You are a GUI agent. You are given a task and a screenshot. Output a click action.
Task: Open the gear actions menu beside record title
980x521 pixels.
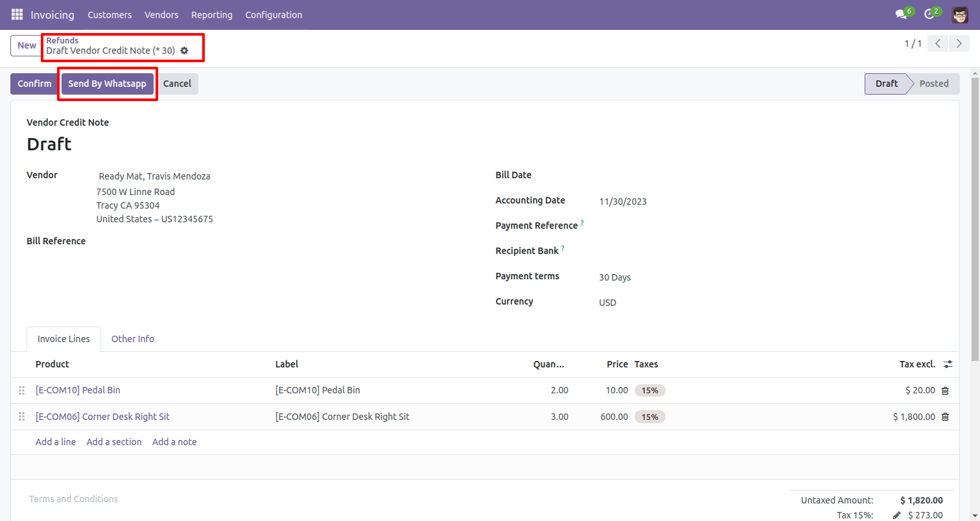coord(184,51)
